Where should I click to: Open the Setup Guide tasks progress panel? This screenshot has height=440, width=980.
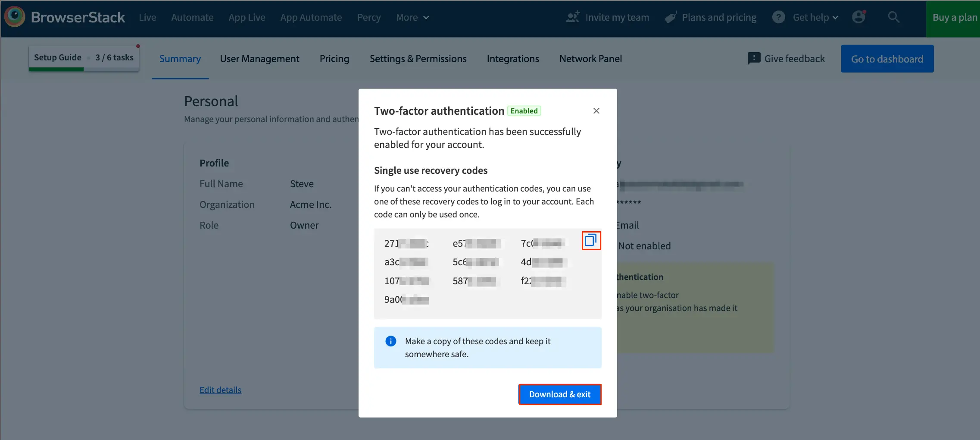pos(84,58)
